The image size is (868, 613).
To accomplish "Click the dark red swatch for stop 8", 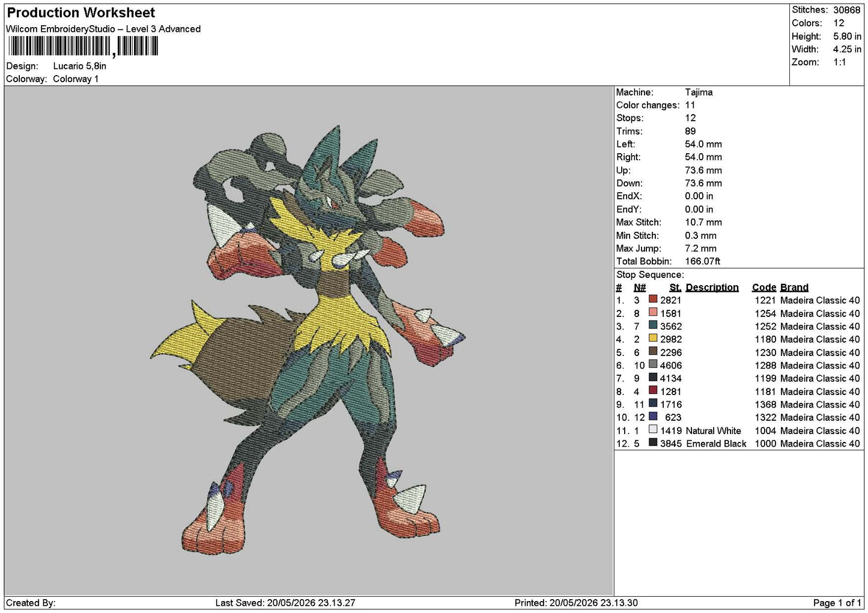I will click(x=652, y=391).
